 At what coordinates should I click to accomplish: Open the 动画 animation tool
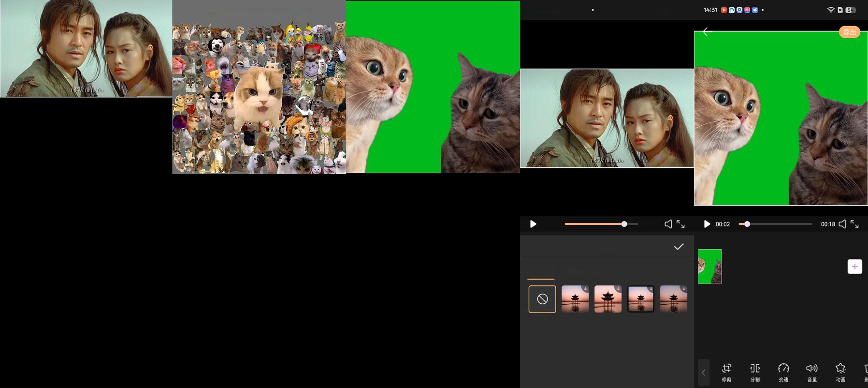click(840, 372)
